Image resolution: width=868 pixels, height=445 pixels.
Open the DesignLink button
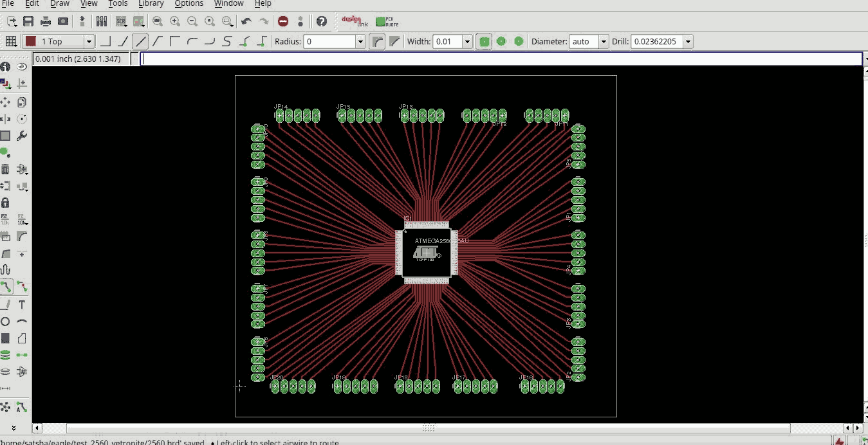tap(355, 21)
